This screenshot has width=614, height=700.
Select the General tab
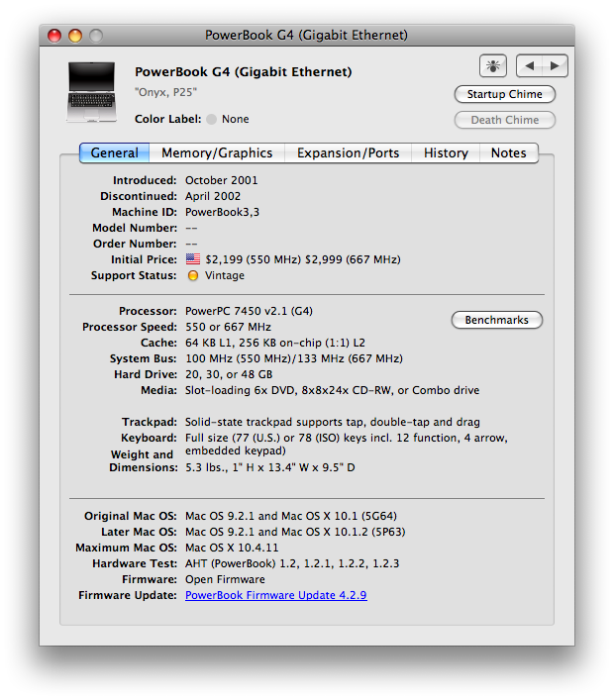pos(114,153)
